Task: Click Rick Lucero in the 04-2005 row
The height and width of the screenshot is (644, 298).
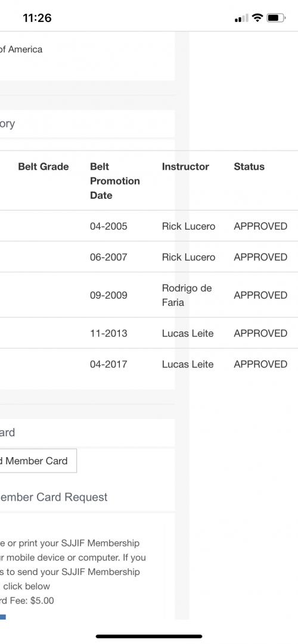Action: [x=189, y=226]
